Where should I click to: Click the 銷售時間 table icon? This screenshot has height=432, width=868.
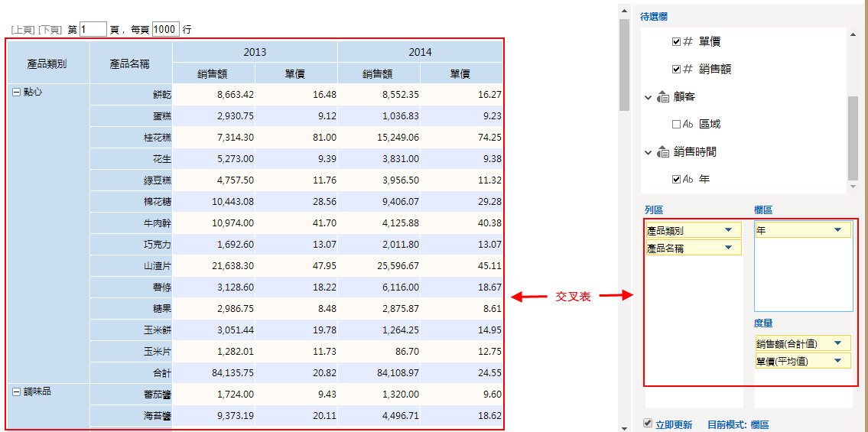point(663,152)
